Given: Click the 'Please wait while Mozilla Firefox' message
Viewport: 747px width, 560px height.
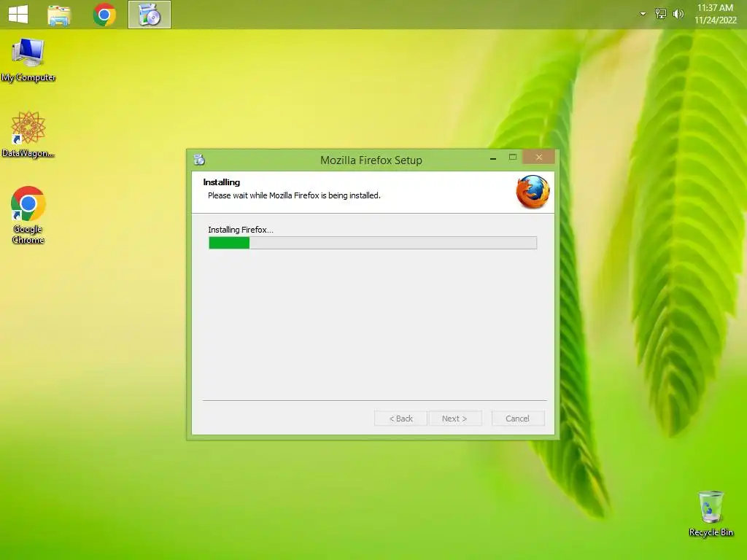Looking at the screenshot, I should (x=294, y=195).
